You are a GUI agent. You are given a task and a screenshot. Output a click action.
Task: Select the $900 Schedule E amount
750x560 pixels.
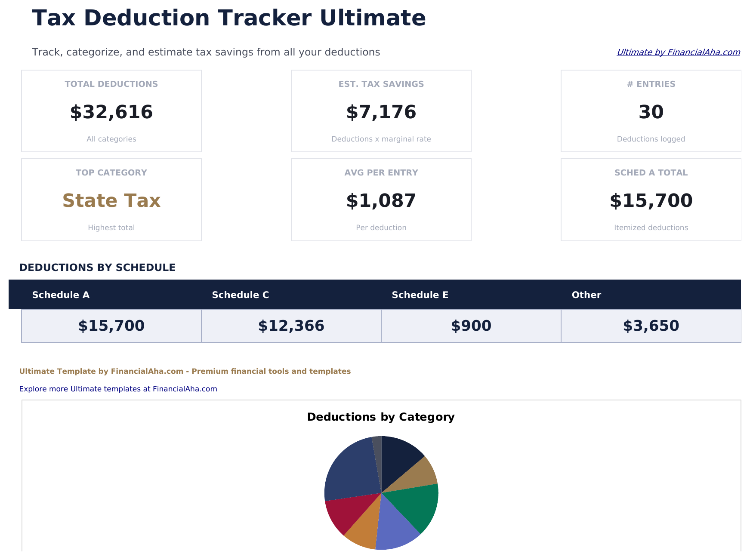point(471,326)
